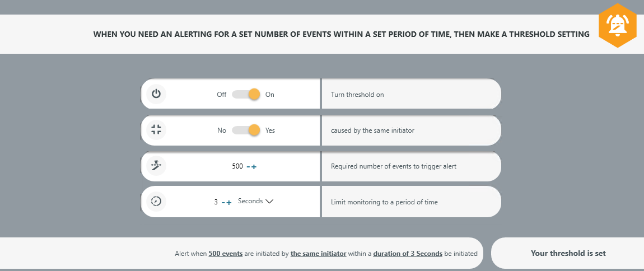644x271 pixels.
Task: Click "the same initiator" summary link
Action: 318,254
